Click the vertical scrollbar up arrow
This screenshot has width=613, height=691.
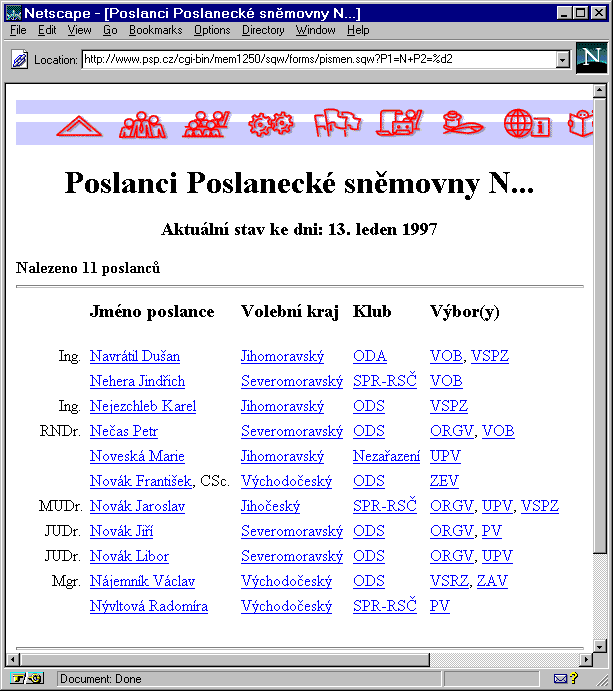(599, 91)
